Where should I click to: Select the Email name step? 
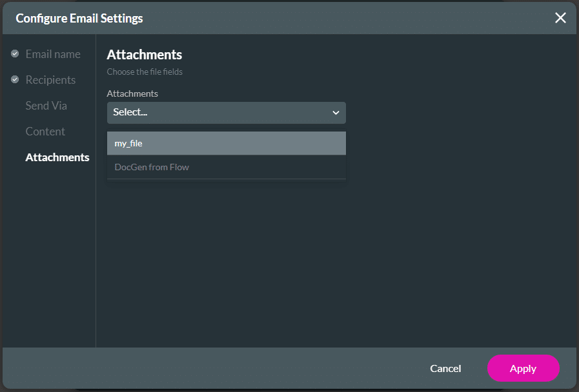click(53, 54)
